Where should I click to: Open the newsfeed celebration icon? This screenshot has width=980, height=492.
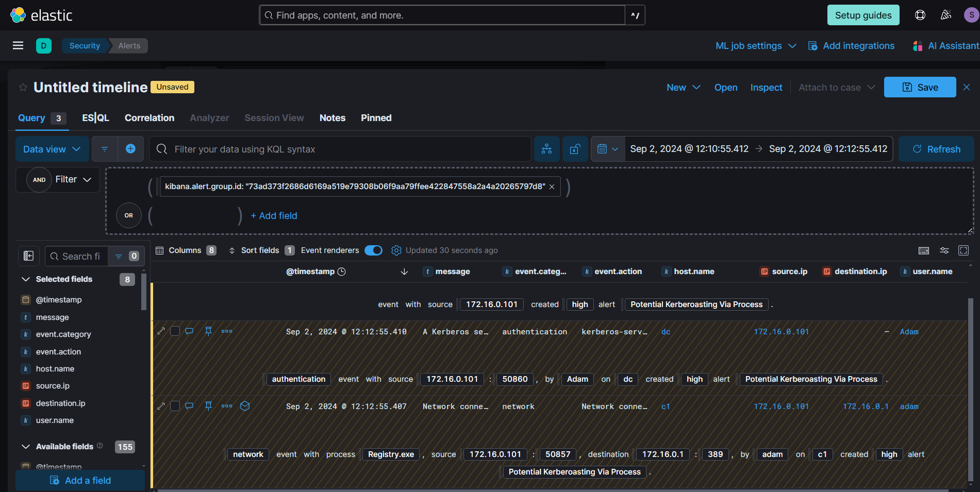(946, 15)
